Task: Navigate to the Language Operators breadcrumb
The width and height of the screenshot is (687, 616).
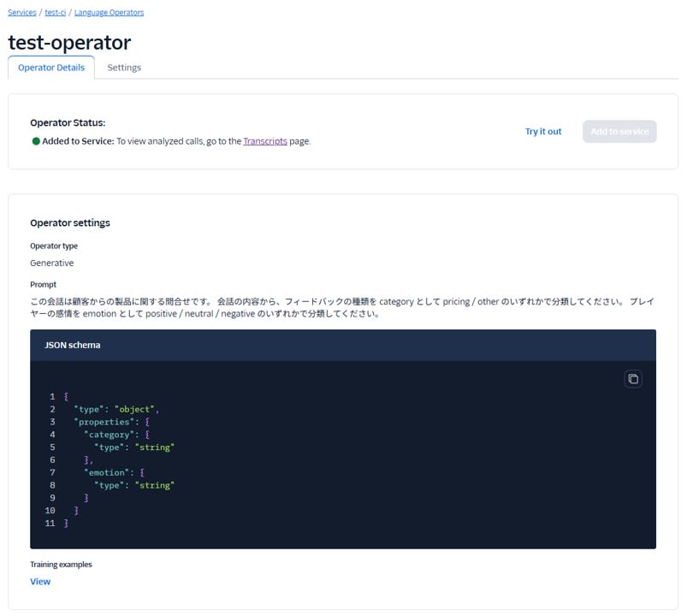Action: click(109, 13)
